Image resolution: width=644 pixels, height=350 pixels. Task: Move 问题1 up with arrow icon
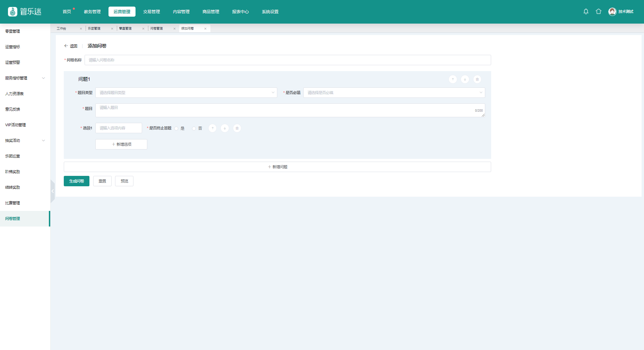coord(453,79)
